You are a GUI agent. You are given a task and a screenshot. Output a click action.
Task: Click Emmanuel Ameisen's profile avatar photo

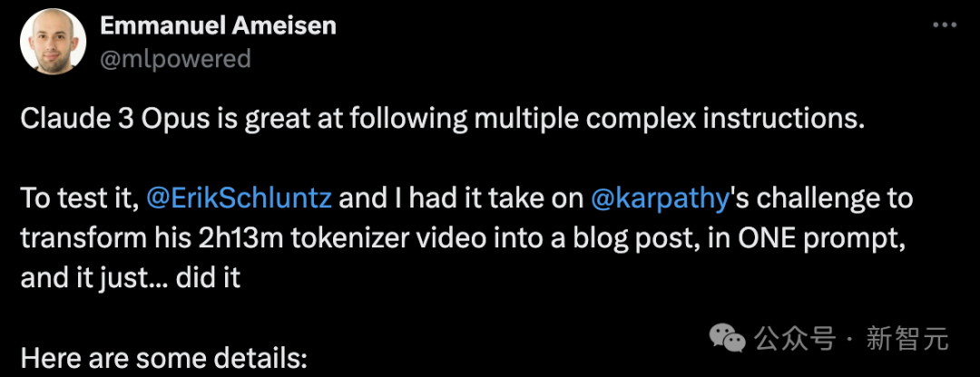53,42
